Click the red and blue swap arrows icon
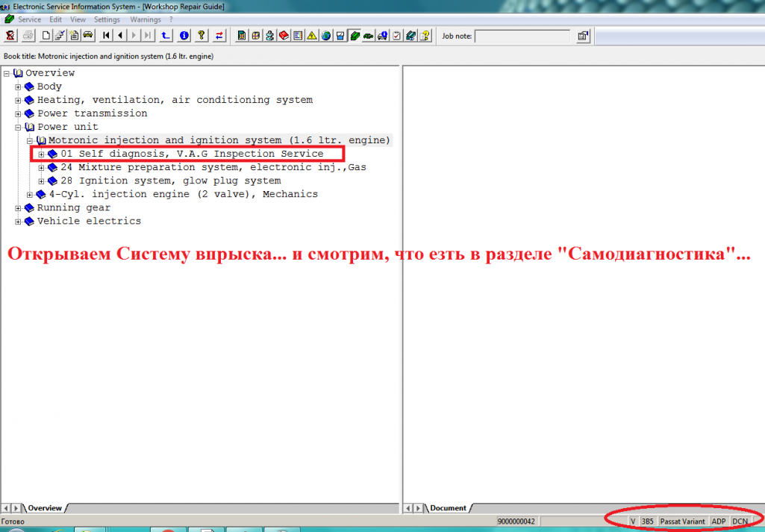Screen dimensions: 765x532 (219, 35)
